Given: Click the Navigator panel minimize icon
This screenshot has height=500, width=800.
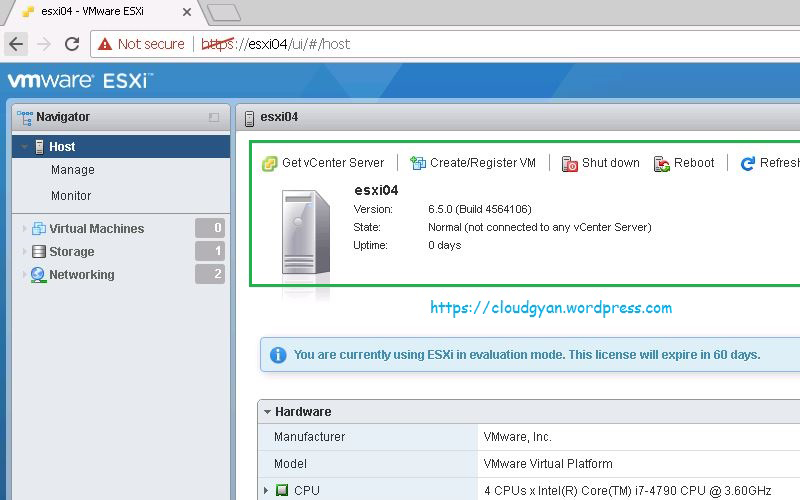Looking at the screenshot, I should (214, 117).
